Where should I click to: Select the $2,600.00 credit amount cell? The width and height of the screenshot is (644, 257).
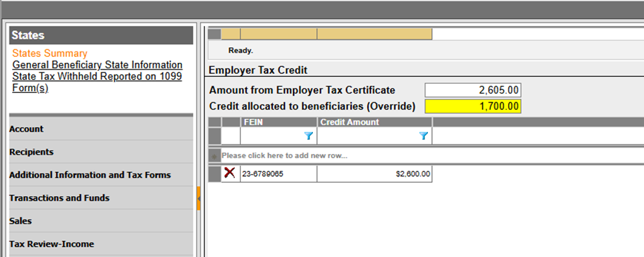click(x=374, y=174)
